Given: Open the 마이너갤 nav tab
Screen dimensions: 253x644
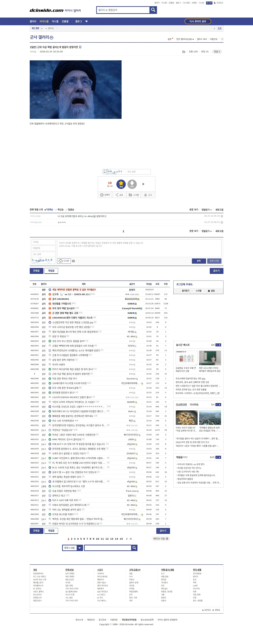Looking at the screenshot, I should tap(44, 22).
